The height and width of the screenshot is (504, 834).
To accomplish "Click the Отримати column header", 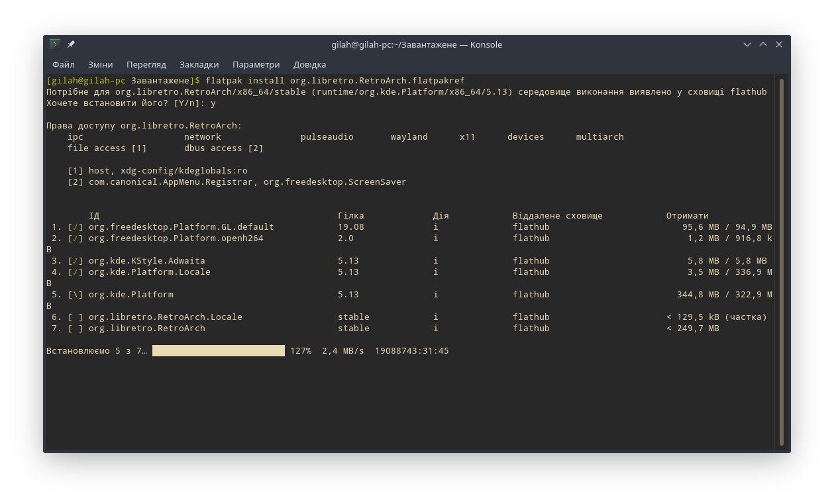I will 687,215.
